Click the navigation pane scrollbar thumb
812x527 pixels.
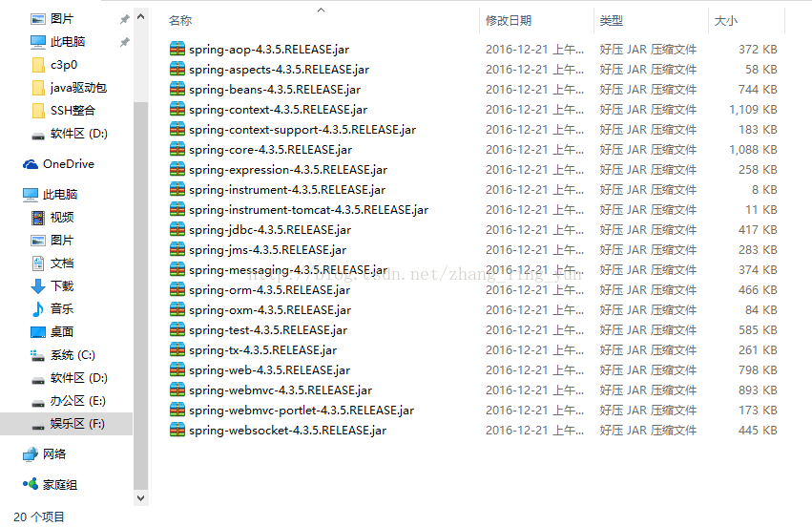click(x=140, y=295)
